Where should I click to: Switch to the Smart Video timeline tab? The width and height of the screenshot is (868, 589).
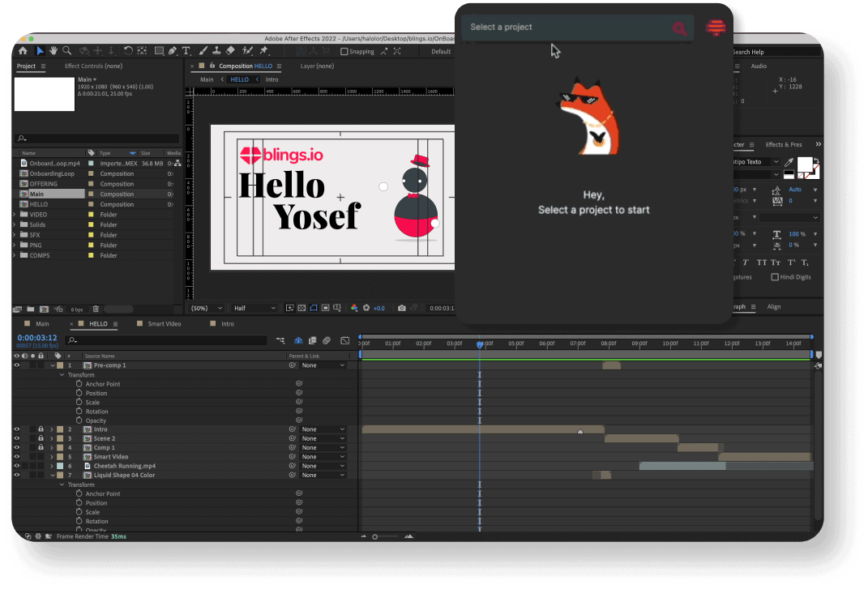pos(165,324)
